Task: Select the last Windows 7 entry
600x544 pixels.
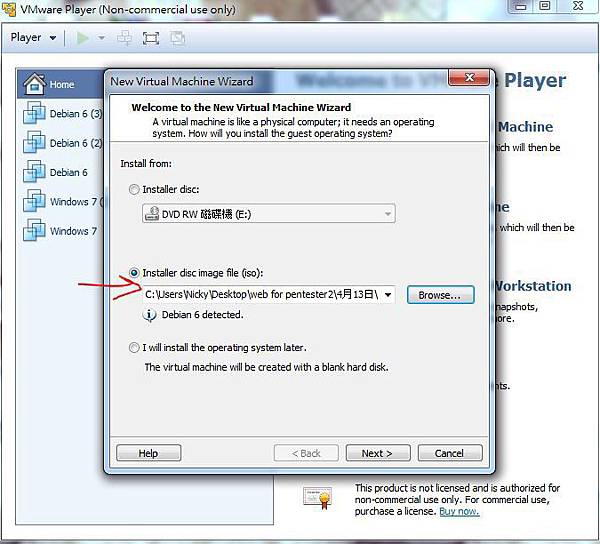Action: click(x=60, y=231)
